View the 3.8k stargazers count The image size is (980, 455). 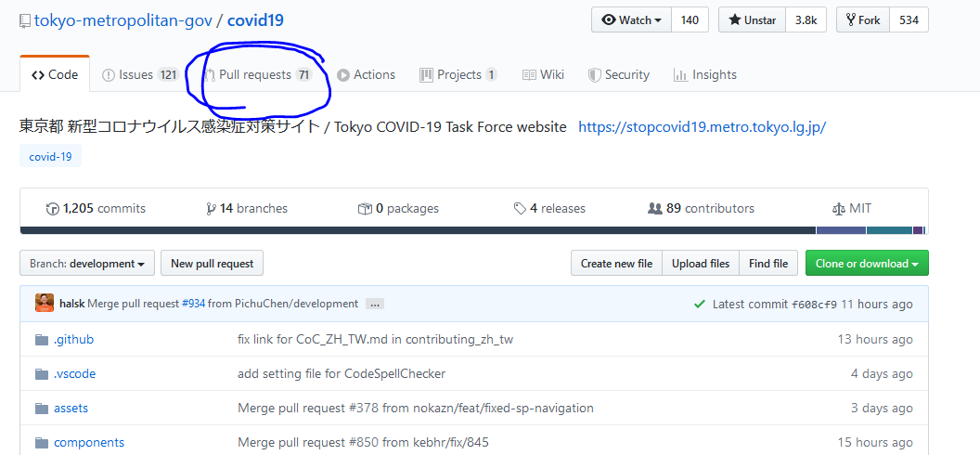(806, 20)
